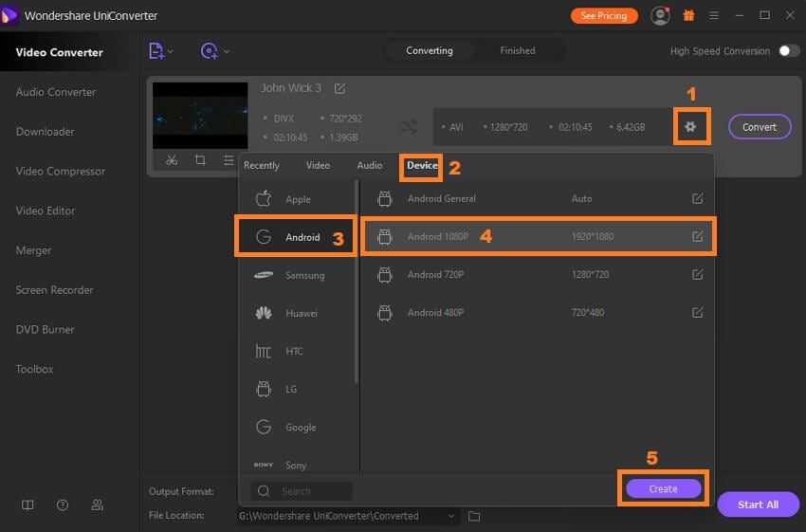
Task: Select Google in the device list
Action: [297, 427]
